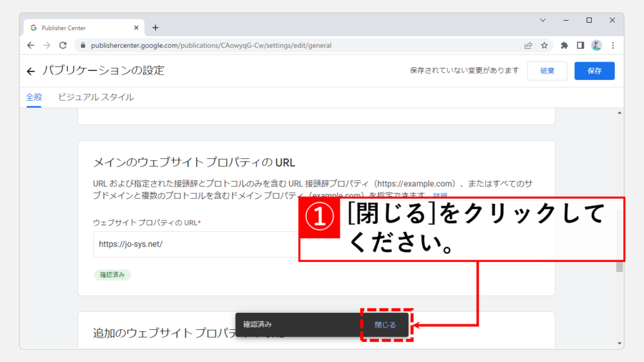Click the page's vertical scrollbar thumb

click(x=619, y=267)
